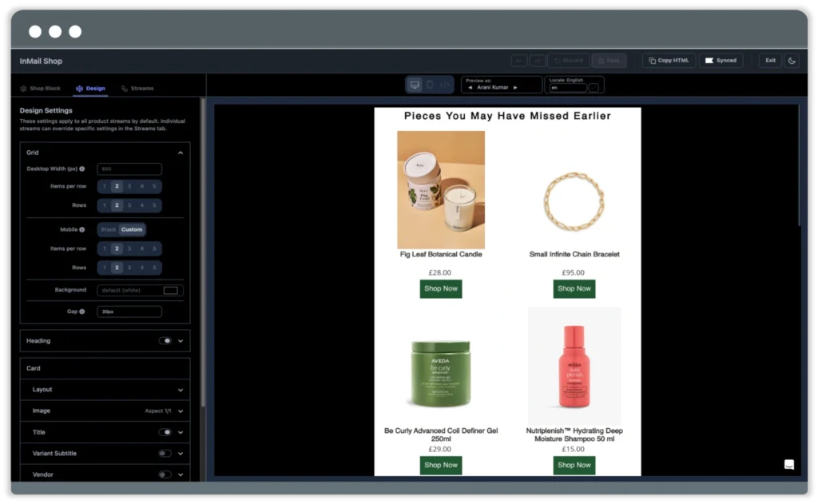This screenshot has width=818, height=504.
Task: Click the Synced status button
Action: (x=720, y=60)
